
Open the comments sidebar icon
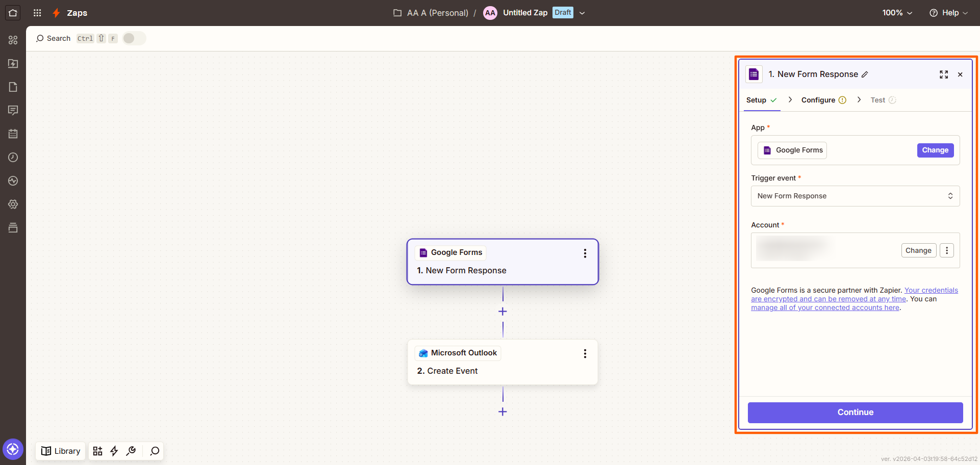13,110
